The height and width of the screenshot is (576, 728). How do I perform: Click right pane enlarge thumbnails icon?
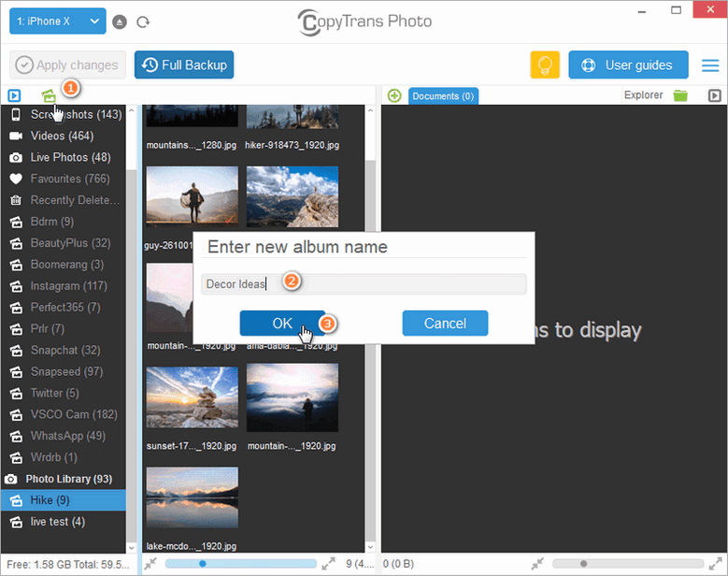point(716,564)
